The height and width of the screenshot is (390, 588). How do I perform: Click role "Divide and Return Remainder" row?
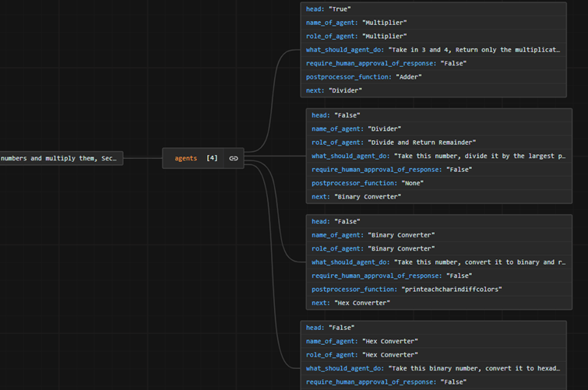click(x=393, y=142)
